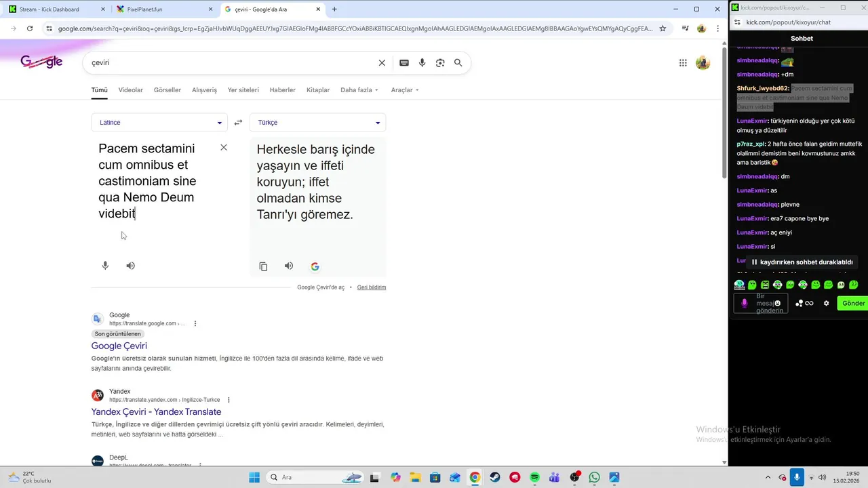The width and height of the screenshot is (868, 488).
Task: Expand the Türkçe target language dropdown
Action: point(317,123)
